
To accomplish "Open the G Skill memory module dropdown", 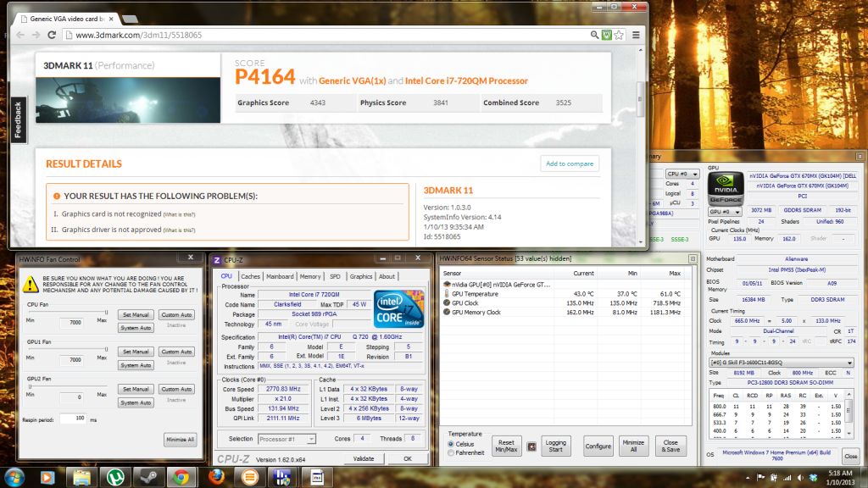I will (782, 363).
